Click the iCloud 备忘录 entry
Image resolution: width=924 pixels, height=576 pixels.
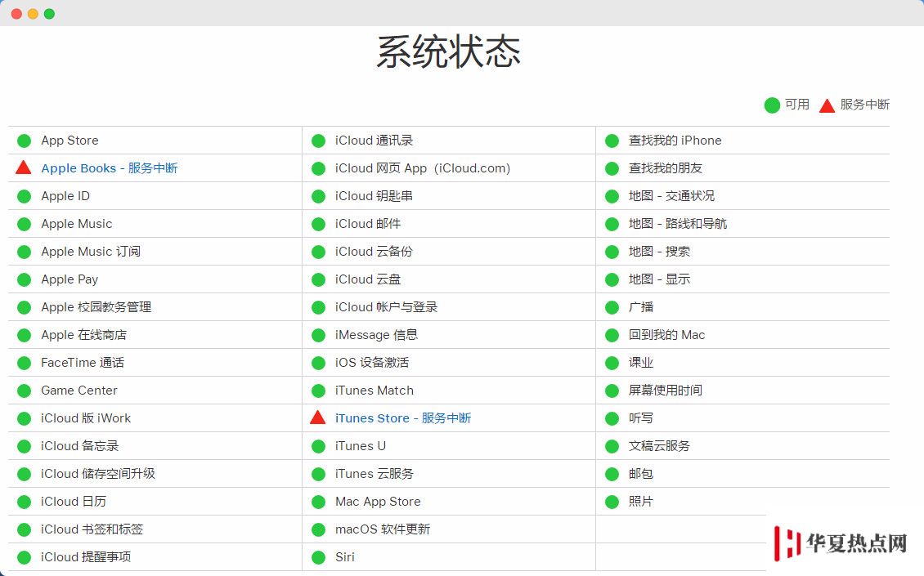click(79, 446)
